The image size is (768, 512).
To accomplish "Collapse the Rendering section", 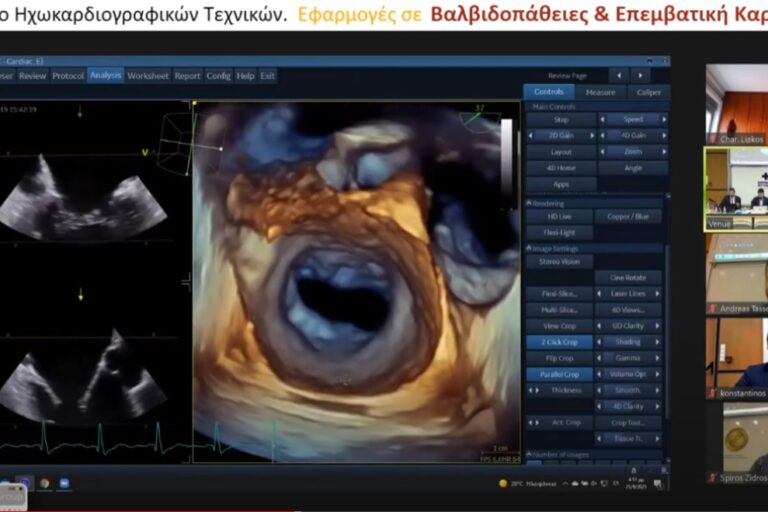I will (x=530, y=203).
